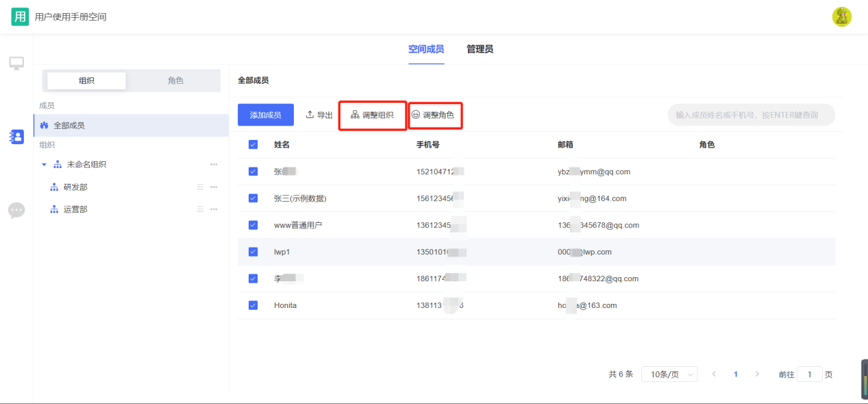Toggle the select-all checkbox in header
This screenshot has width=868, height=404.
point(253,145)
